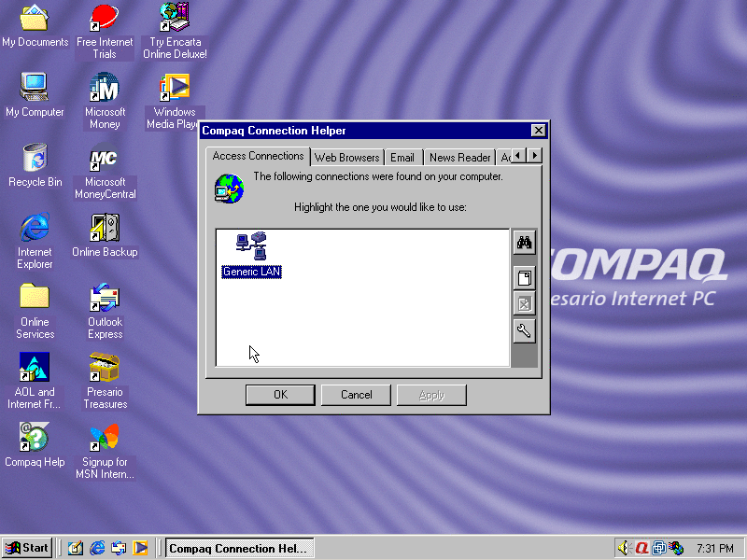
Task: Select the Microsoft MoneyCentral icon
Action: click(x=105, y=172)
